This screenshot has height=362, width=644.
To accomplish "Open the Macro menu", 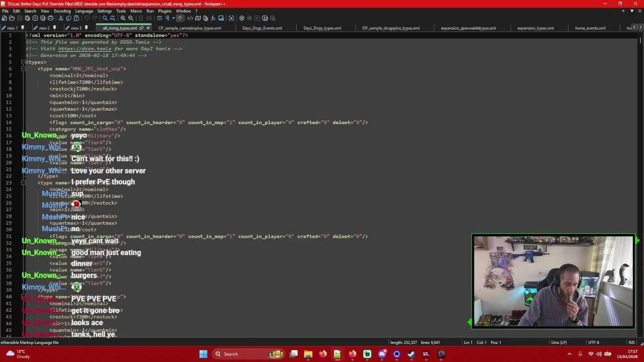I will 136,11.
